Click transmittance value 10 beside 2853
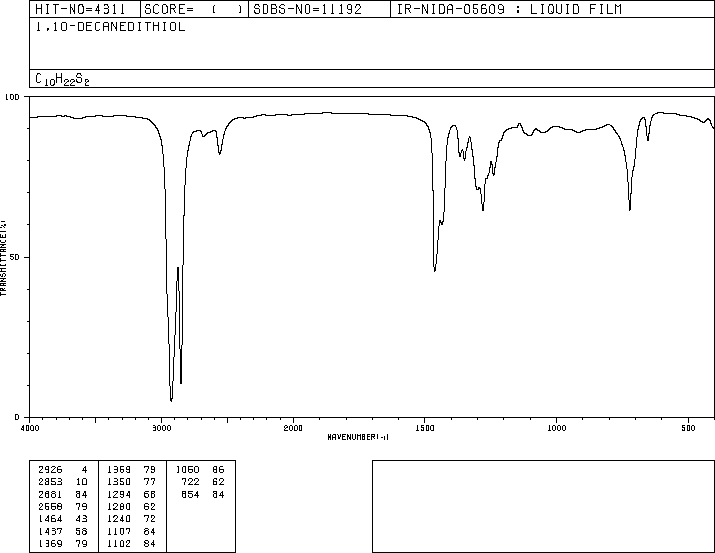The width and height of the screenshot is (715, 553). [x=81, y=482]
